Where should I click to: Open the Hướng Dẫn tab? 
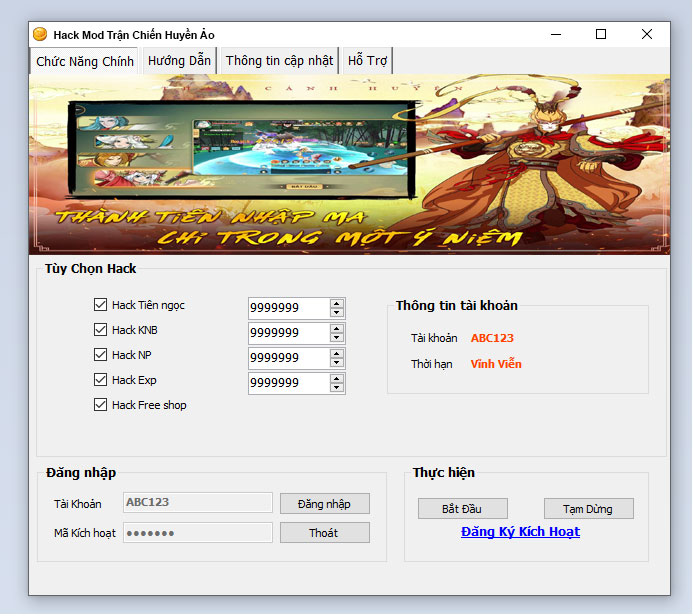point(179,61)
